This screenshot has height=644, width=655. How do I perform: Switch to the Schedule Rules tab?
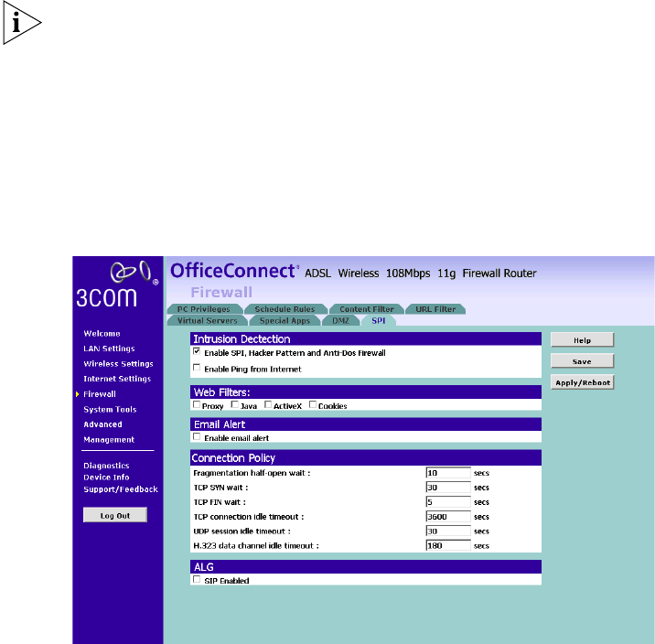[285, 309]
